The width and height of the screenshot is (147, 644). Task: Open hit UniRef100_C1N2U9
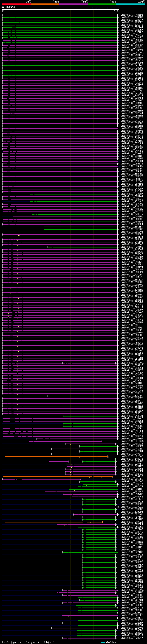[132, 17]
